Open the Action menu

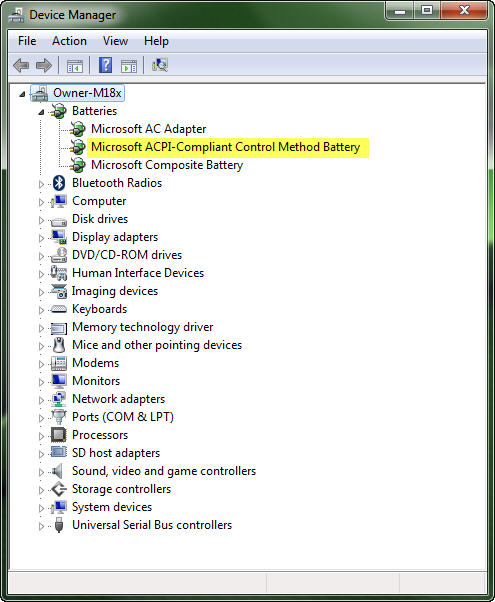point(70,41)
